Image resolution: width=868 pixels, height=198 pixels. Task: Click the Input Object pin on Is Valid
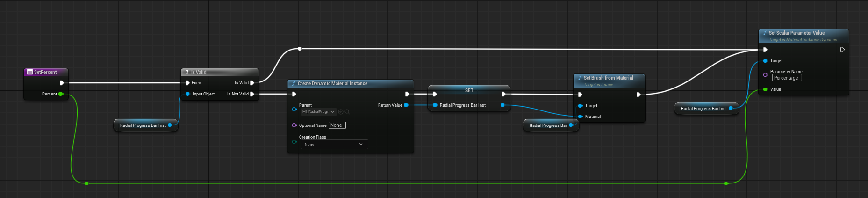[x=188, y=94]
